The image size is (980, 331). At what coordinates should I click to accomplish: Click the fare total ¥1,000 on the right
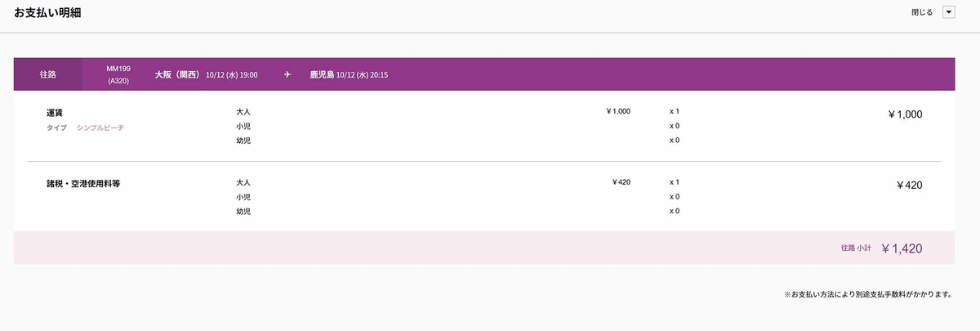[x=905, y=114]
